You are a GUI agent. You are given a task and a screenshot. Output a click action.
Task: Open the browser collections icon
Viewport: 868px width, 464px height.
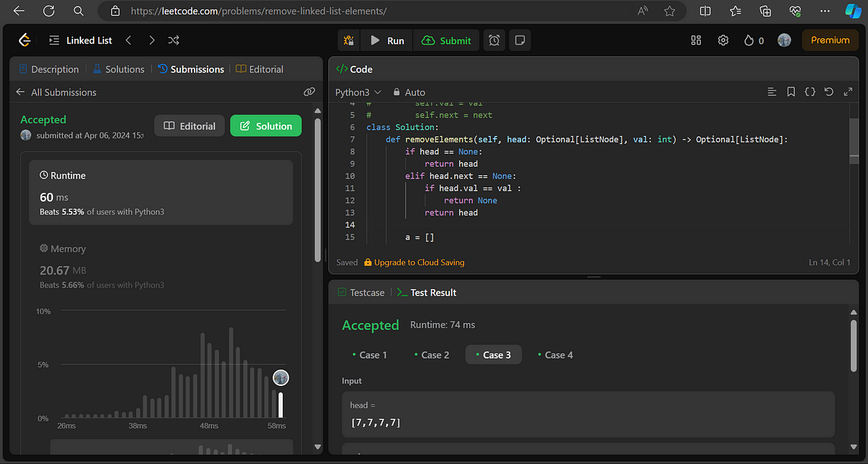pyautogui.click(x=765, y=11)
